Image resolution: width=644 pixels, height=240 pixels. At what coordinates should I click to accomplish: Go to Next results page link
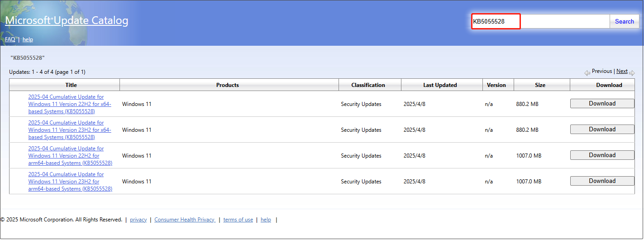click(622, 71)
